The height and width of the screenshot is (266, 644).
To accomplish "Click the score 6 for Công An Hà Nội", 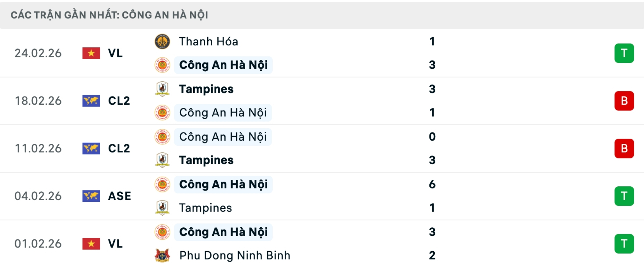I will click(432, 184).
